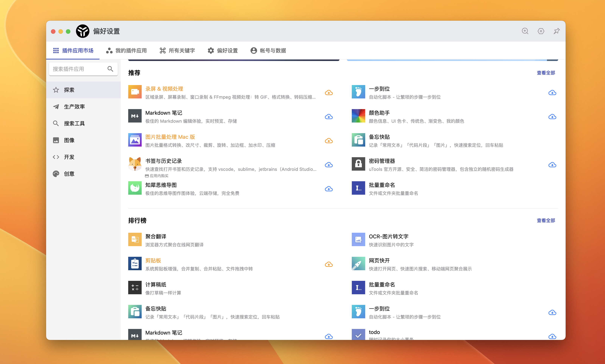
Task: Go to 帐号与数据 tab
Action: pos(268,51)
